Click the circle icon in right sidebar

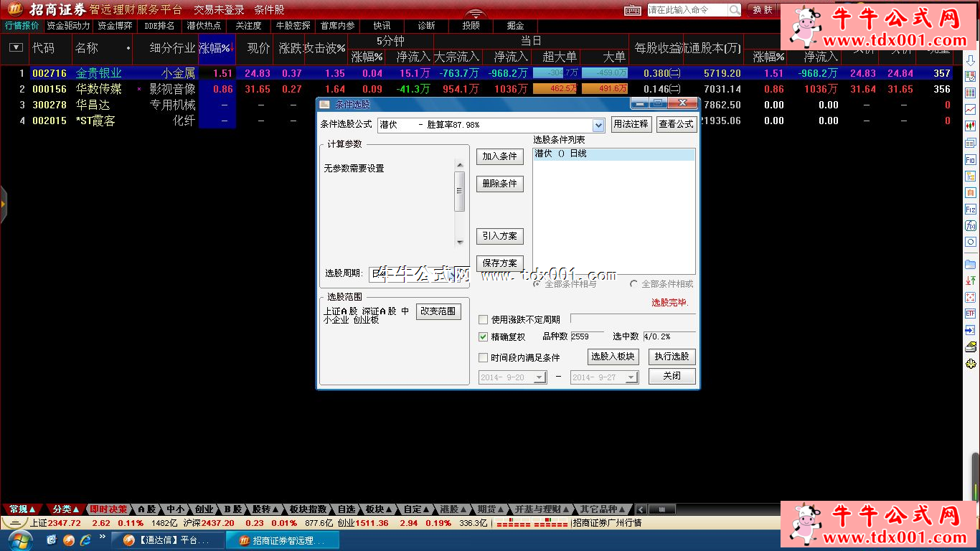point(970,242)
